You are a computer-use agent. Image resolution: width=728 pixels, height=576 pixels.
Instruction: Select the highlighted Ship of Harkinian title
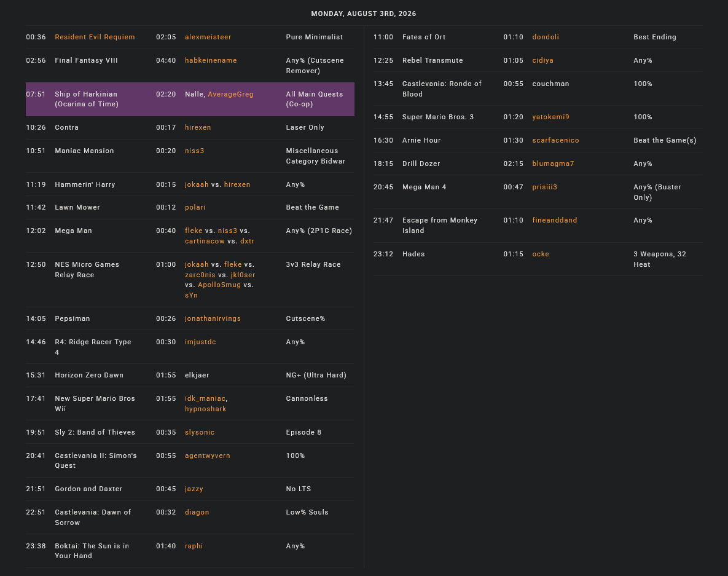pyautogui.click(x=87, y=100)
